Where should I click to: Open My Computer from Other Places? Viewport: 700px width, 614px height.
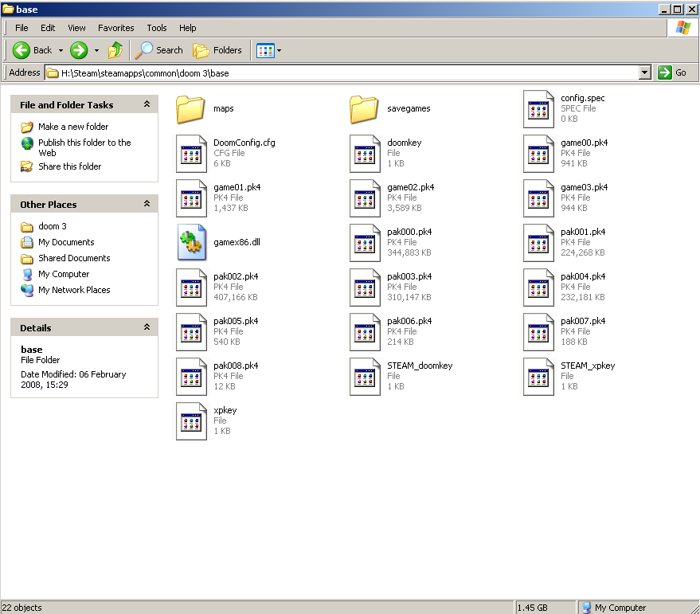(64, 274)
